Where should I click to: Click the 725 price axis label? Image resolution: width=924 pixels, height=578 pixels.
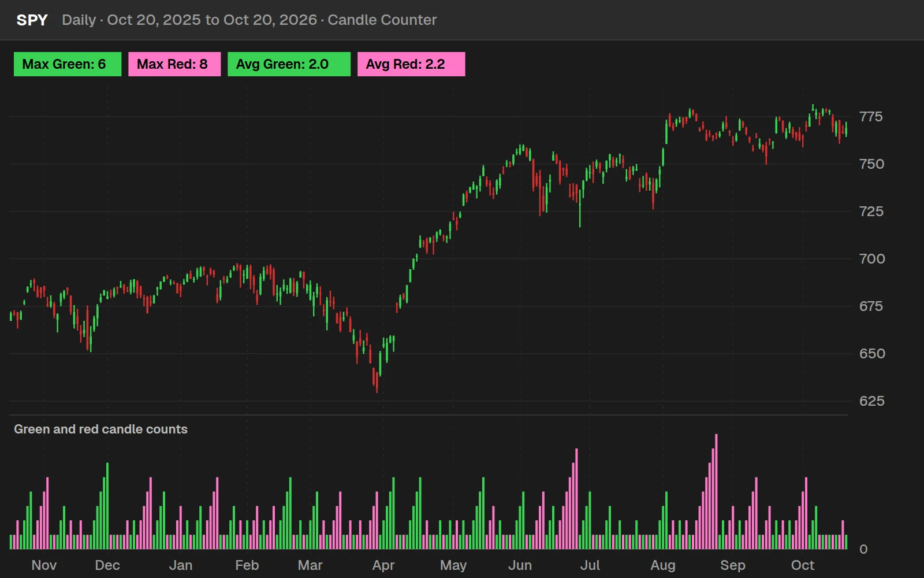(871, 212)
